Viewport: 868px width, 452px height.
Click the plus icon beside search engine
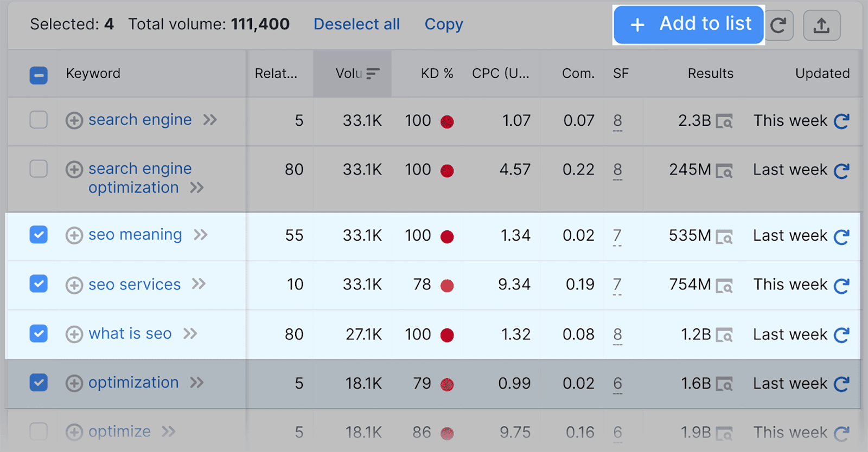pyautogui.click(x=74, y=120)
